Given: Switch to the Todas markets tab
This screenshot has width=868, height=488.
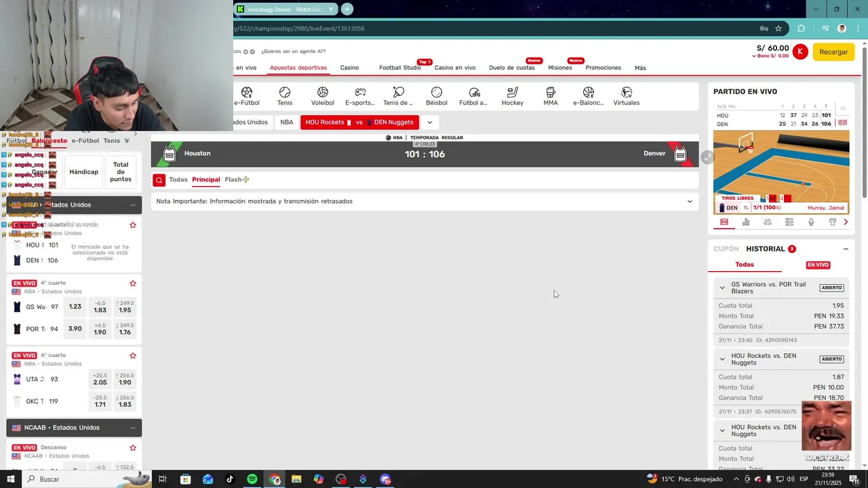Looking at the screenshot, I should (x=178, y=180).
